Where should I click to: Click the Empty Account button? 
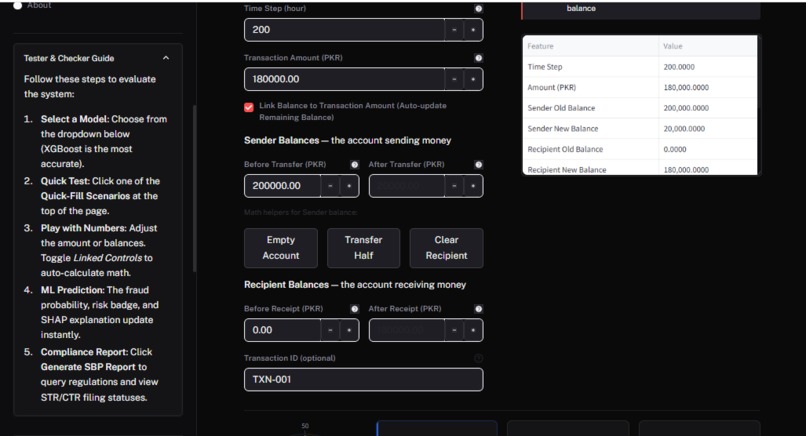[x=281, y=248]
